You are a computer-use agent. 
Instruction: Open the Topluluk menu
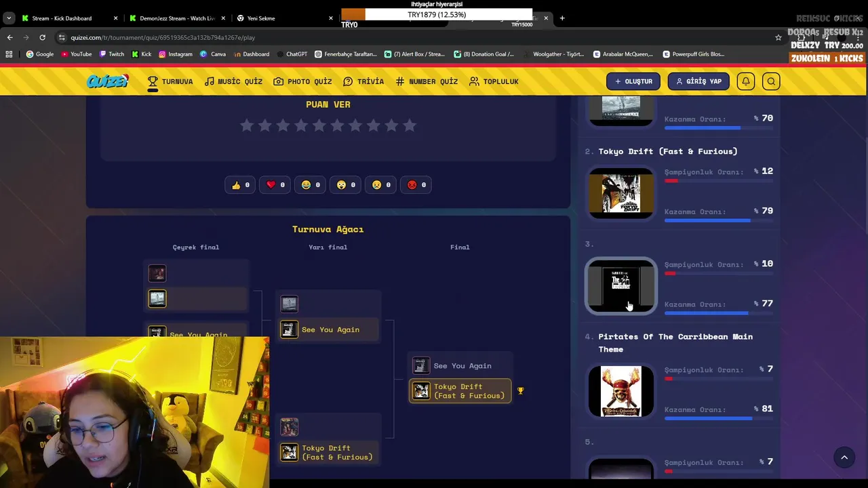coord(494,81)
